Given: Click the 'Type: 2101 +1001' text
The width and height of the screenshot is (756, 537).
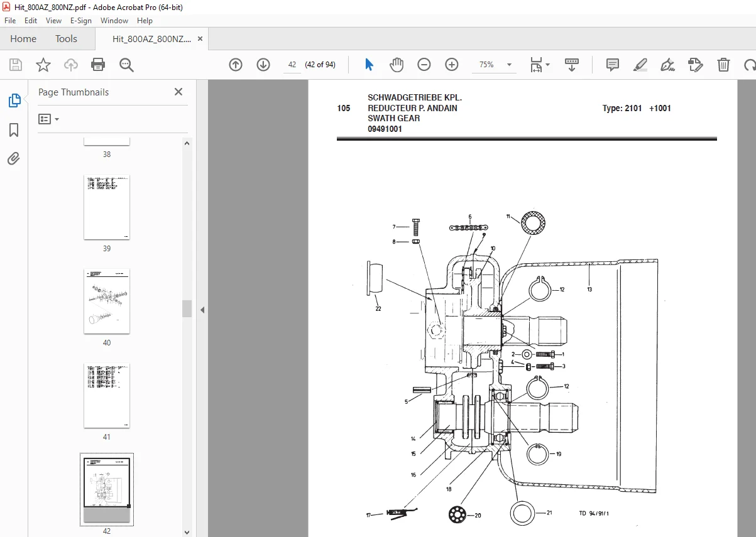Looking at the screenshot, I should [x=637, y=108].
